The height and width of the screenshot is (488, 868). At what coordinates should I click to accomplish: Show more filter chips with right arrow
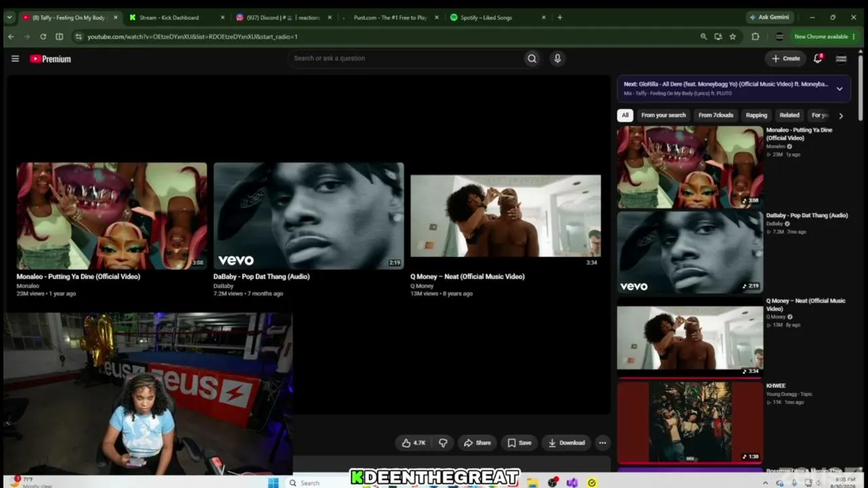tap(841, 115)
